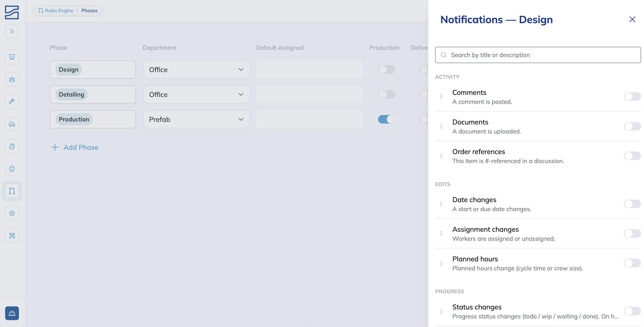Open the Prefab department dropdown

[197, 120]
